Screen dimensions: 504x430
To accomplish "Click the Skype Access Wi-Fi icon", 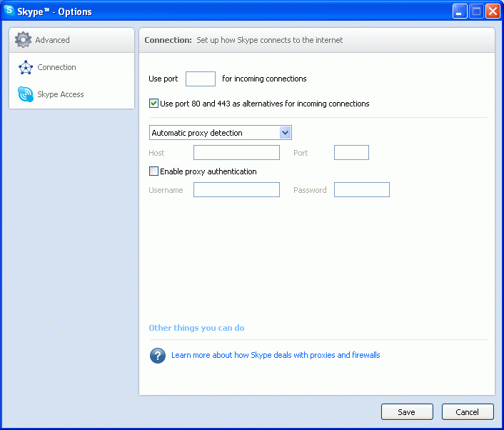I will pyautogui.click(x=26, y=94).
